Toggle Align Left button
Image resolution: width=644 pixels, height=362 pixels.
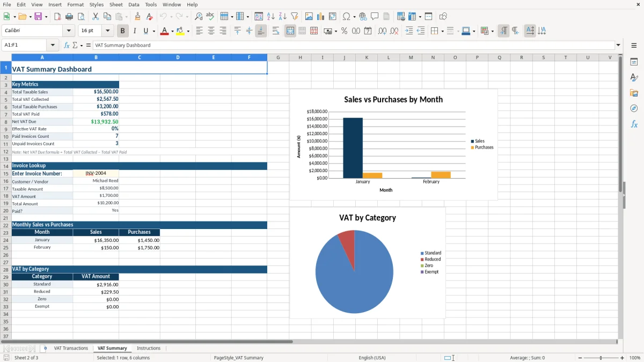(199, 31)
